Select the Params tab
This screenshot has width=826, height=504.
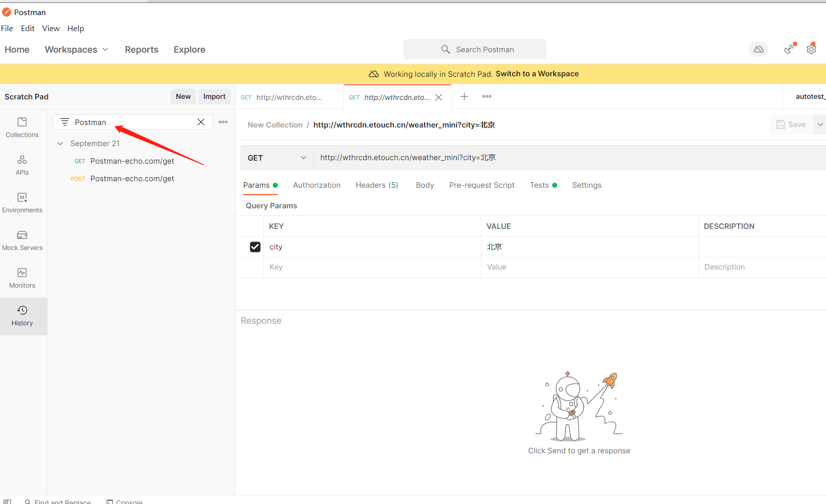point(260,185)
